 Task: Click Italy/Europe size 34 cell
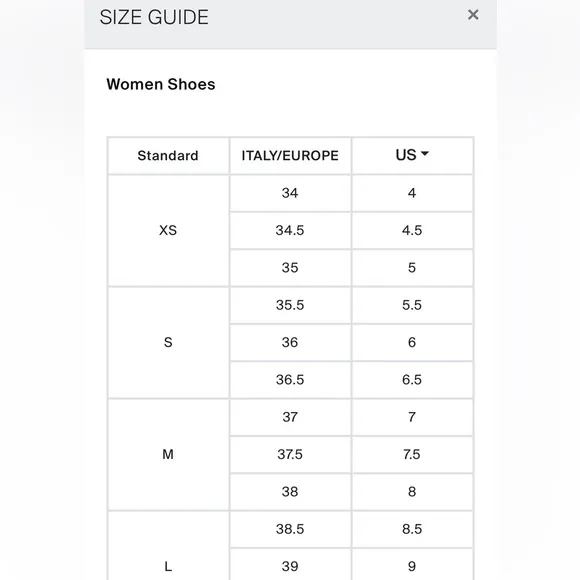point(290,193)
